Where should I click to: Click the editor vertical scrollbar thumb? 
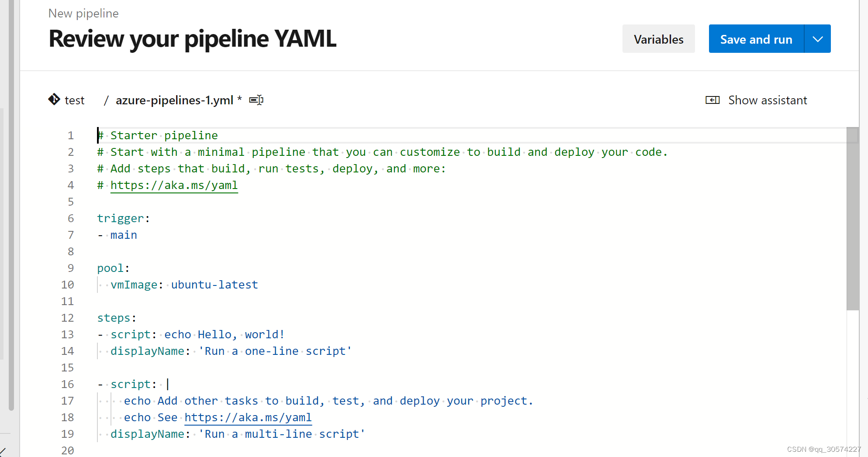tap(852, 218)
